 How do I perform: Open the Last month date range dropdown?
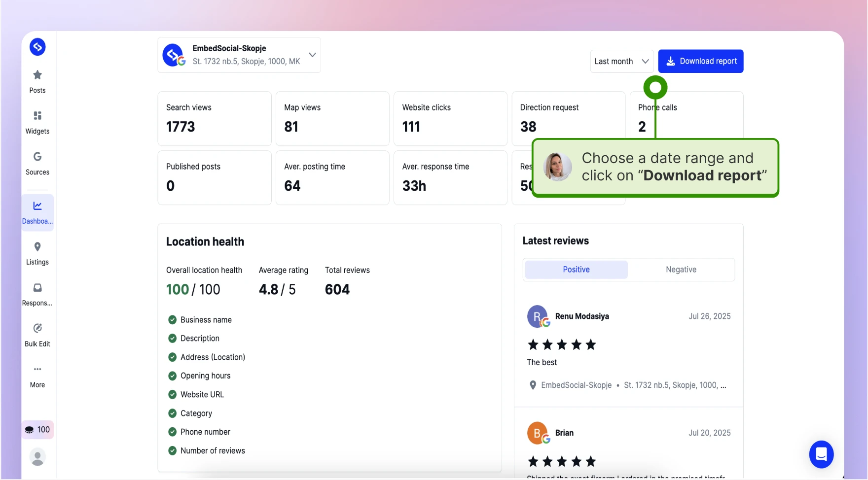pos(621,61)
